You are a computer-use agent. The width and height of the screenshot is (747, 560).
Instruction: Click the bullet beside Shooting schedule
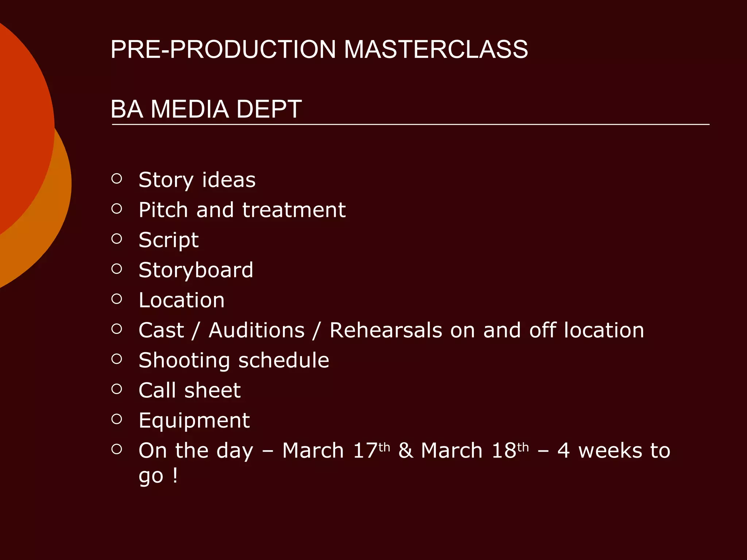pyautogui.click(x=117, y=359)
